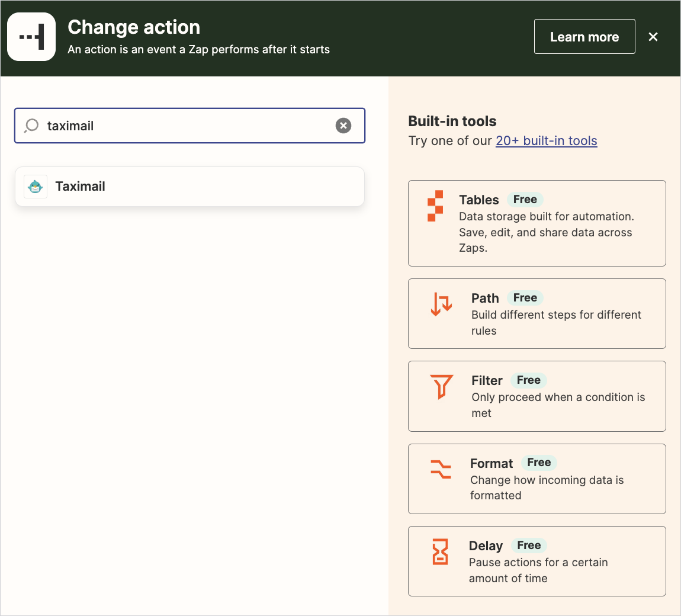Open the 20+ built-in tools link
681x616 pixels.
coord(546,141)
